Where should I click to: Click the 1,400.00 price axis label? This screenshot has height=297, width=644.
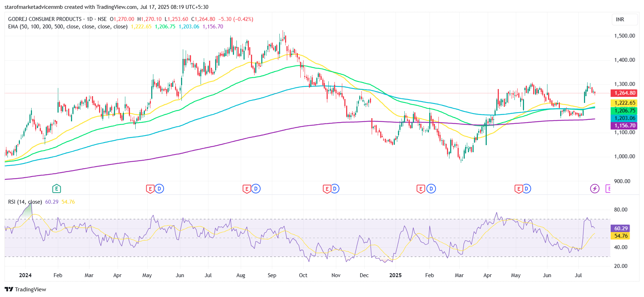(x=625, y=60)
